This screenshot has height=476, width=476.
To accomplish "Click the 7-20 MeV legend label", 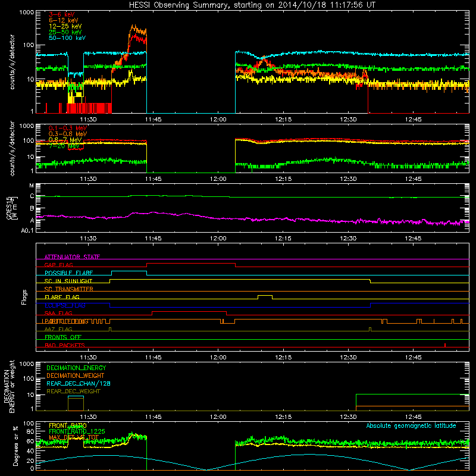I will (64, 146).
